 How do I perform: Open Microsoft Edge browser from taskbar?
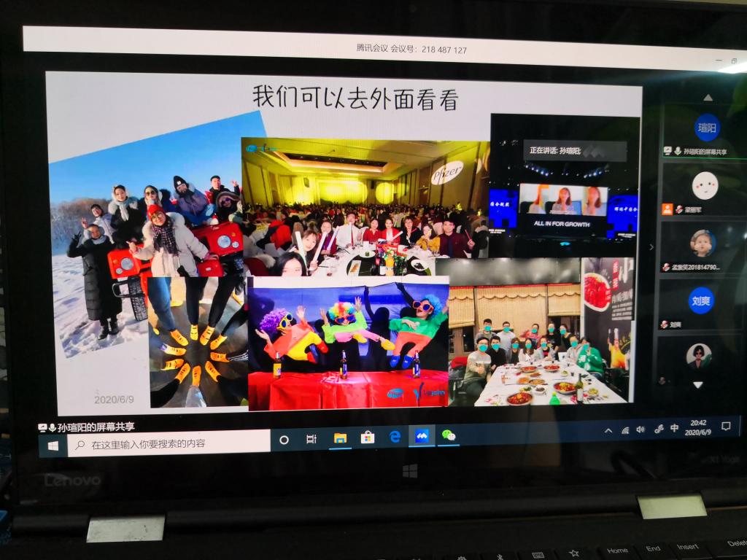[x=395, y=437]
